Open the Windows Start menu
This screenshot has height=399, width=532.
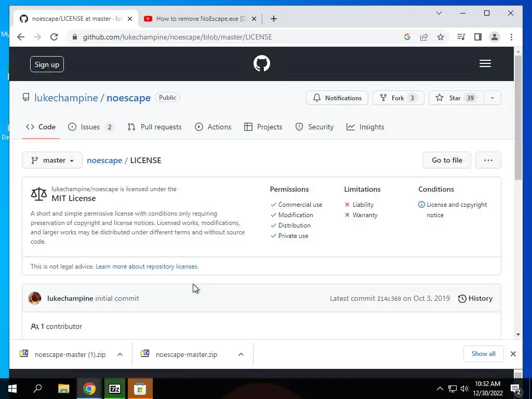coord(12,389)
